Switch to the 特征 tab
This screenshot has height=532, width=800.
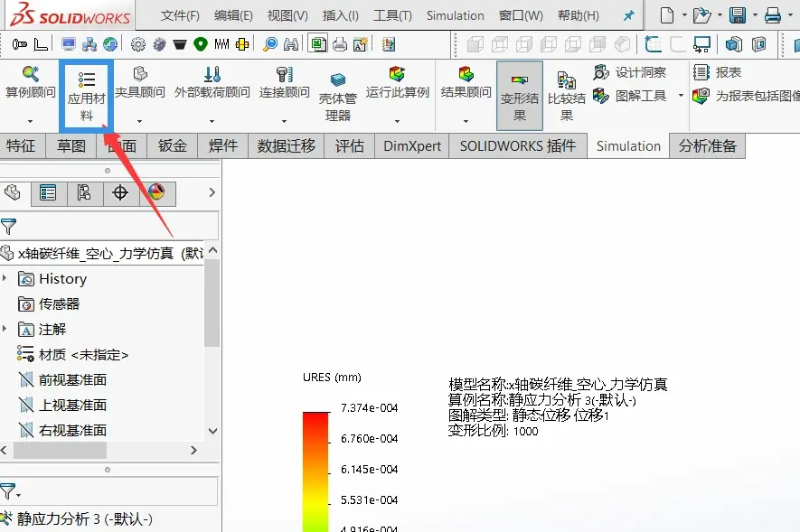(21, 146)
